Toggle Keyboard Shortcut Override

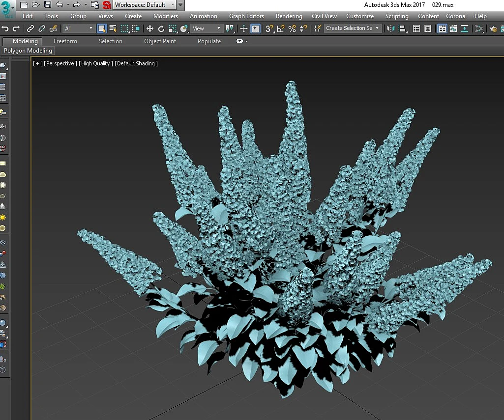coord(255,28)
